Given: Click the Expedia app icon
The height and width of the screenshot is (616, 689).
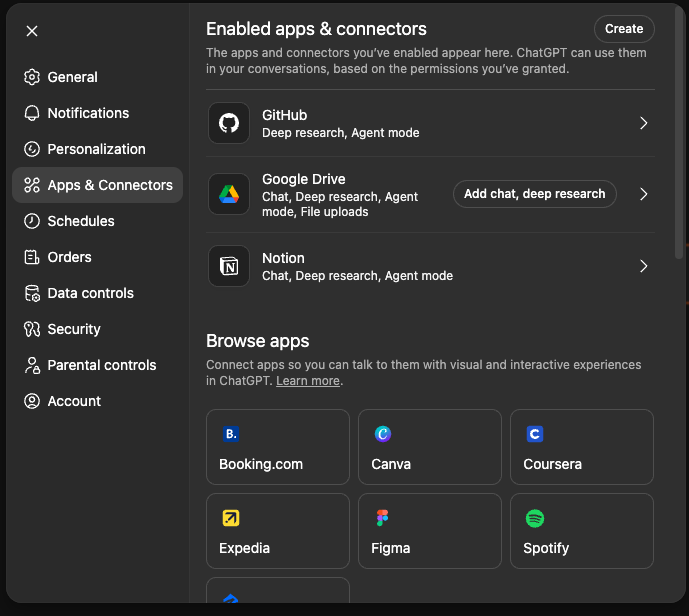Looking at the screenshot, I should 231,518.
